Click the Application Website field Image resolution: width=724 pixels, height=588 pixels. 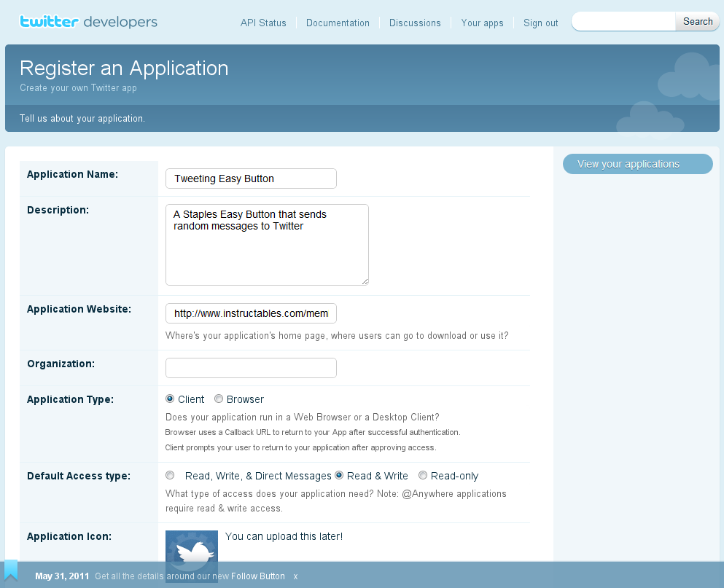(x=252, y=313)
